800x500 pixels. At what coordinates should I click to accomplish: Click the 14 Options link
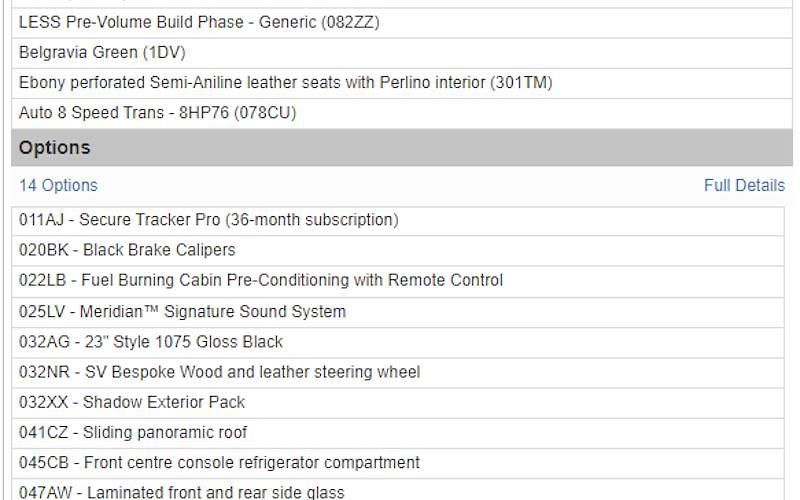(58, 185)
